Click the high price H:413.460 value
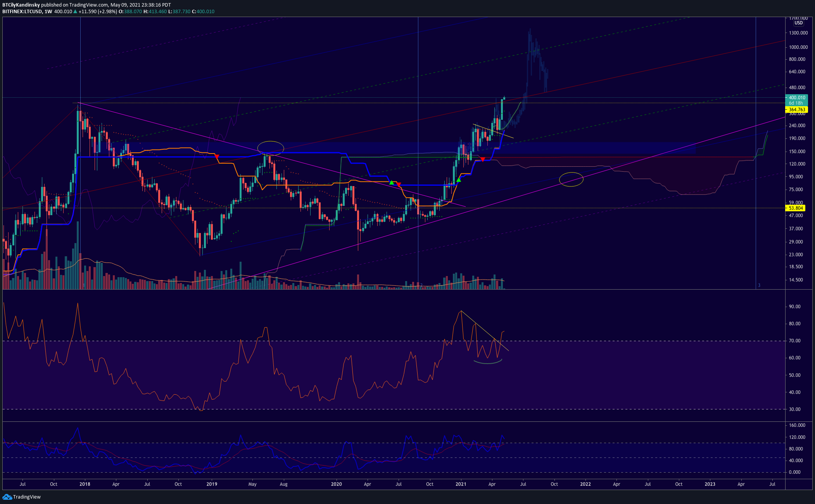Viewport: 815px width, 504px height. tap(155, 12)
